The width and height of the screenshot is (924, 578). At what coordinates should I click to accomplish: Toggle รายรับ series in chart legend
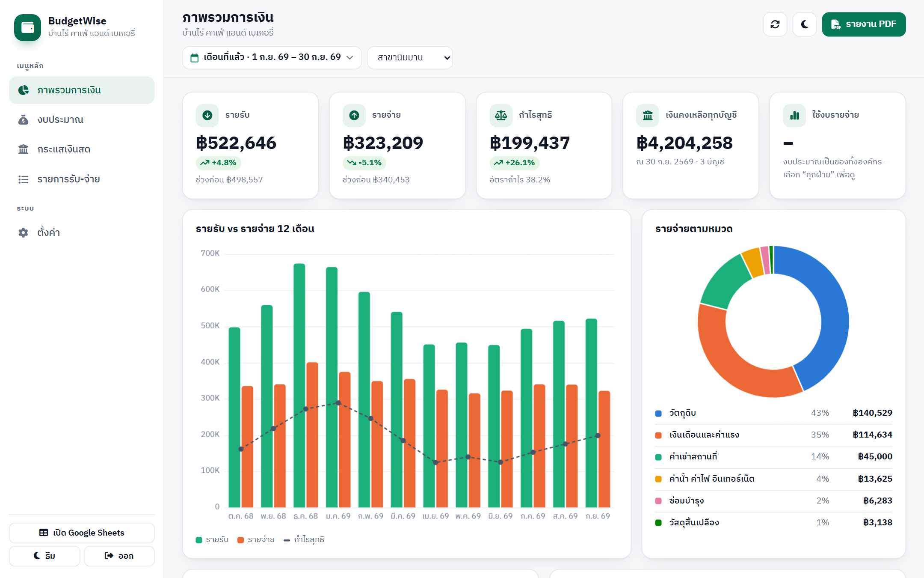(x=212, y=539)
